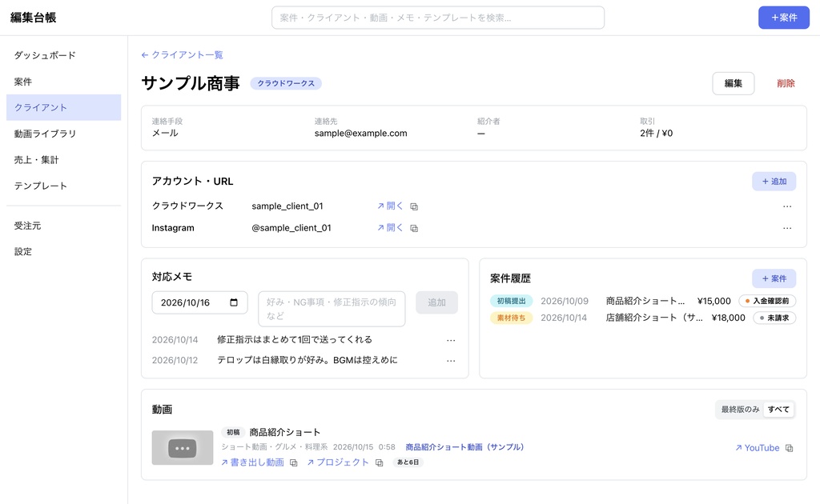This screenshot has width=820, height=504.
Task: Open 売上・集計 in the sidebar
Action: click(x=64, y=160)
